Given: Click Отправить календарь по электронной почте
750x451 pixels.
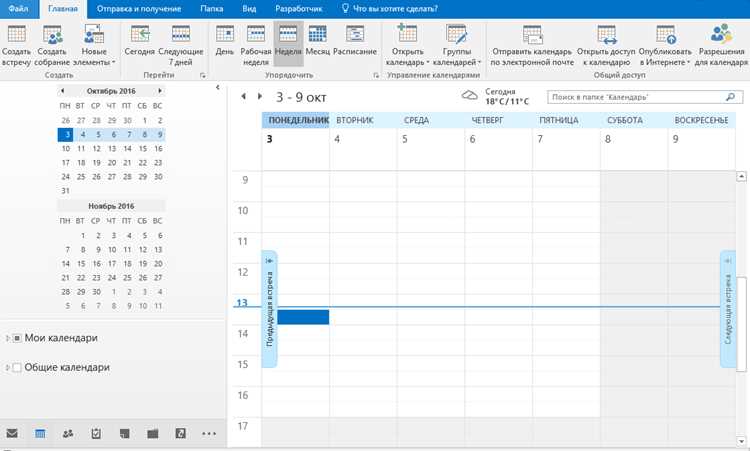Looking at the screenshot, I should click(532, 45).
